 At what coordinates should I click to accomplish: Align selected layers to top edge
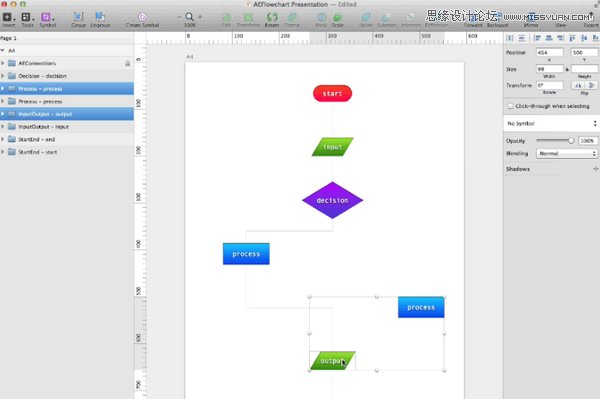pyautogui.click(x=572, y=38)
